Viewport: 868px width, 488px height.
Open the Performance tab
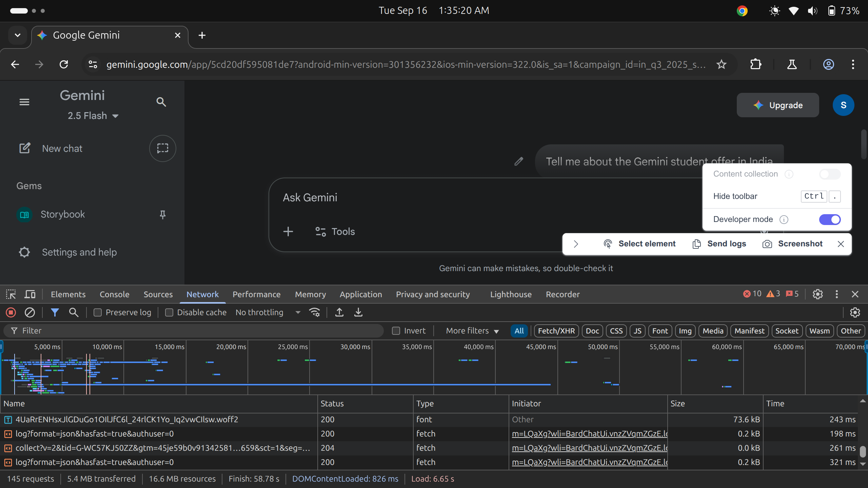pos(256,294)
